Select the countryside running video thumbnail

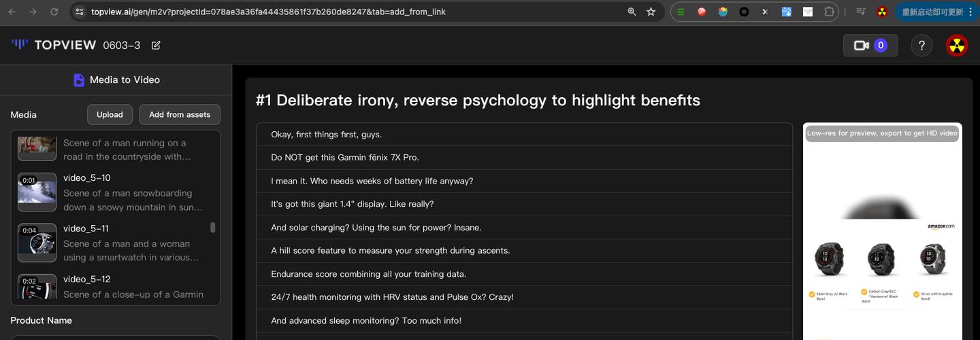(37, 148)
